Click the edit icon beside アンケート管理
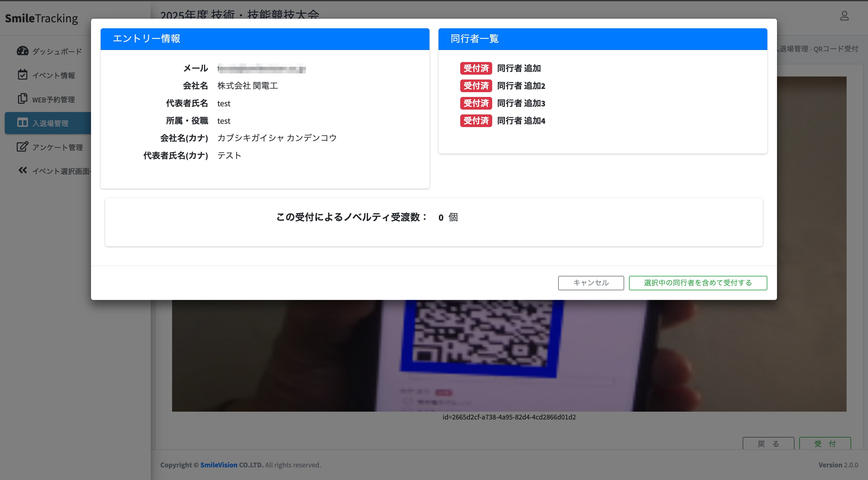 pyautogui.click(x=23, y=147)
